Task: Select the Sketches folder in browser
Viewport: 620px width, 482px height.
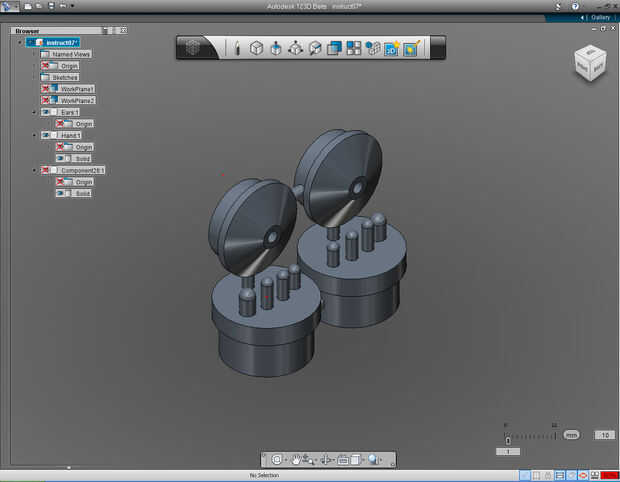Action: tap(58, 77)
